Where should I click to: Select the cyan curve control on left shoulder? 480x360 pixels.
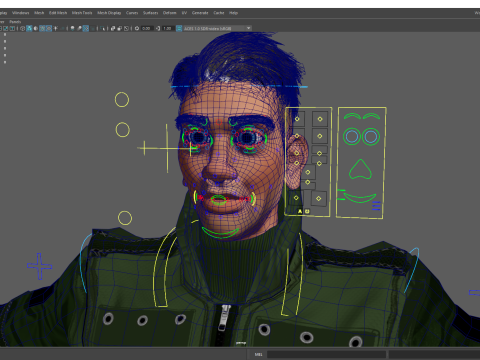pyautogui.click(x=85, y=263)
